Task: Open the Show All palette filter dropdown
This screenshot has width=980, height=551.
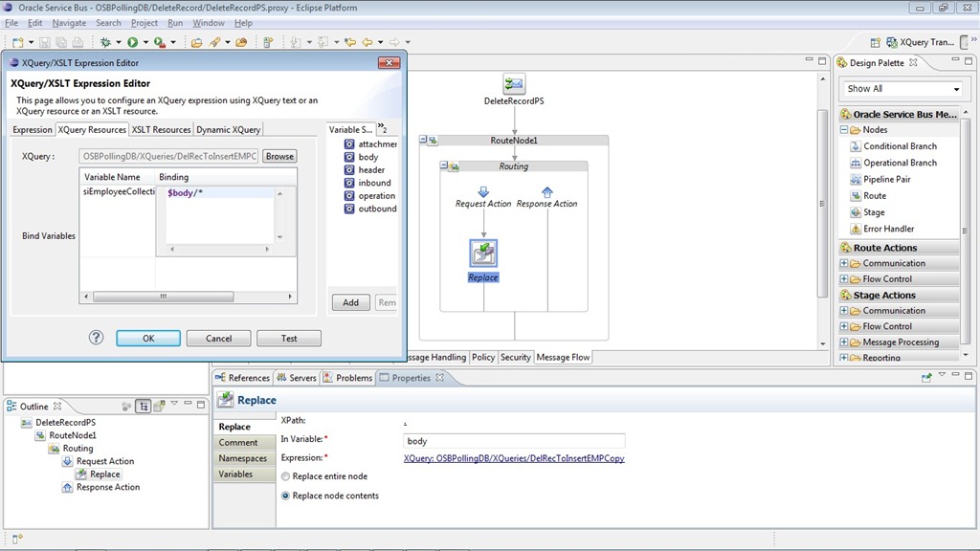Action: click(x=902, y=89)
